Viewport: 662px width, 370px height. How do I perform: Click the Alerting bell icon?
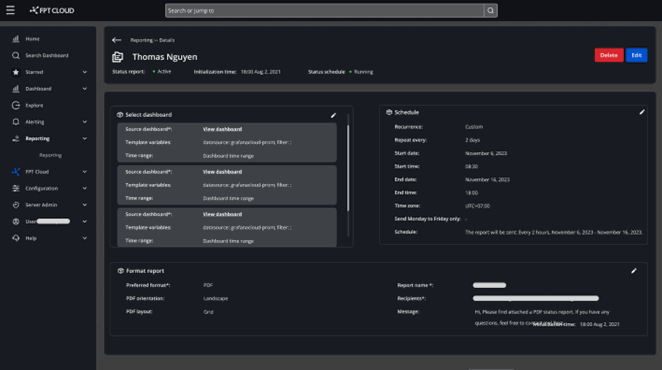(x=16, y=122)
